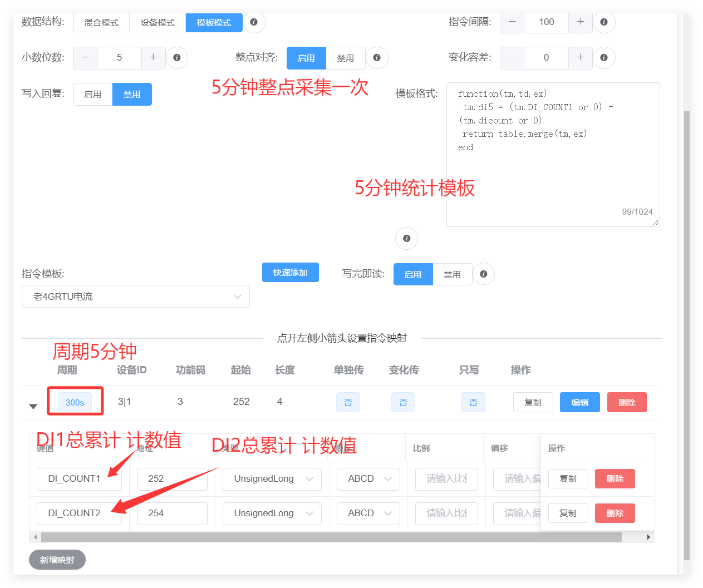Click horizontal scrollbar of mapping table

click(331, 537)
